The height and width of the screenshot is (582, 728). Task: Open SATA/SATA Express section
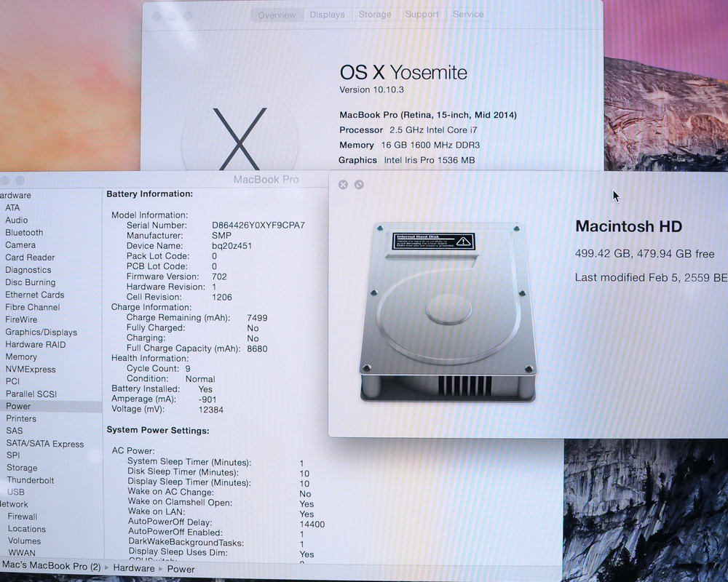point(45,444)
